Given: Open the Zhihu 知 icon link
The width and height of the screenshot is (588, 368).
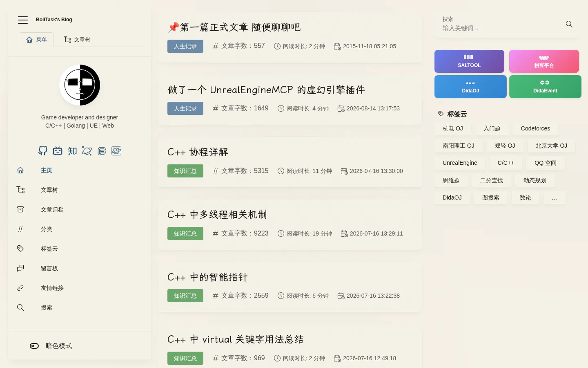Looking at the screenshot, I should coord(72,151).
